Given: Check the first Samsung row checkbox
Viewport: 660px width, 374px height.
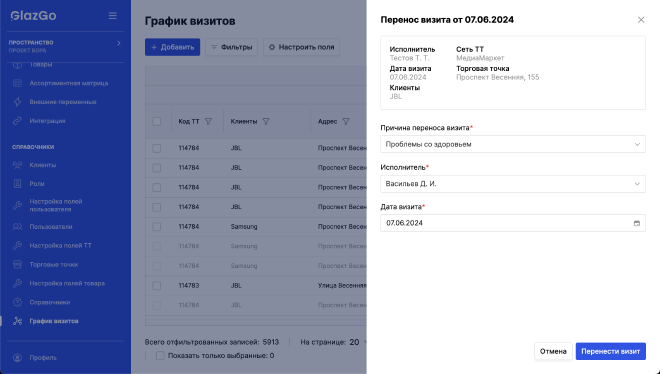Looking at the screenshot, I should 157,226.
